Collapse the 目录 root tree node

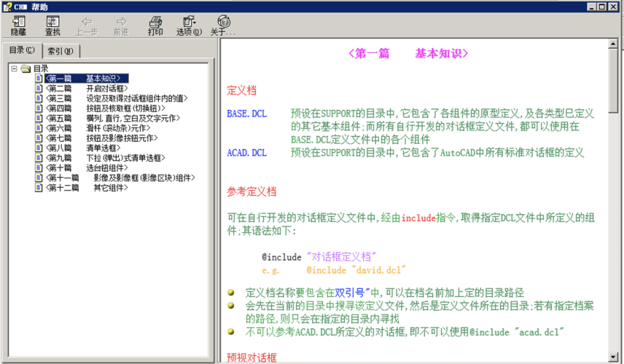coord(14,68)
